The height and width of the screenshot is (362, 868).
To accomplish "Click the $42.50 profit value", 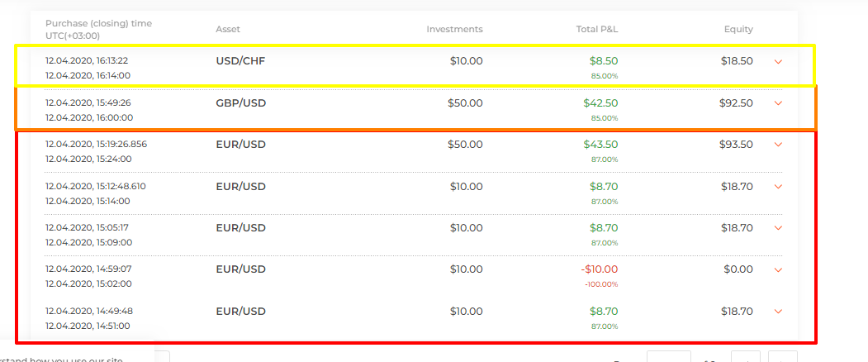I will click(x=600, y=103).
